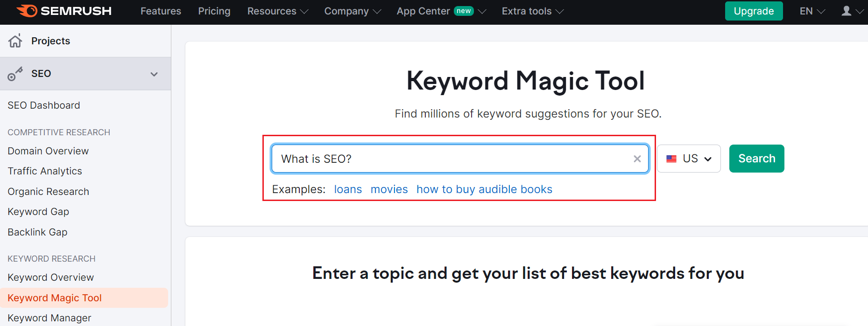The image size is (868, 326).
Task: Open SEO Dashboard
Action: (44, 105)
